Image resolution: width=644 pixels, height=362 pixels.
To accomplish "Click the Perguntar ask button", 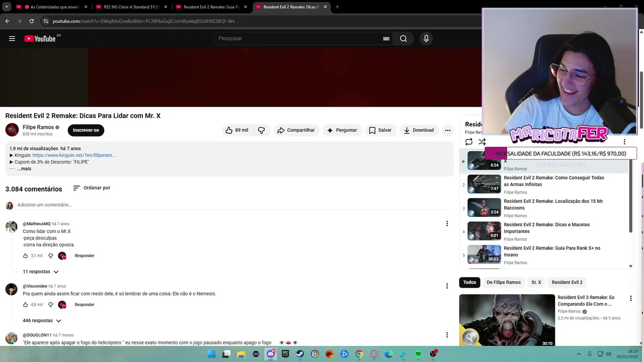I will 342,130.
